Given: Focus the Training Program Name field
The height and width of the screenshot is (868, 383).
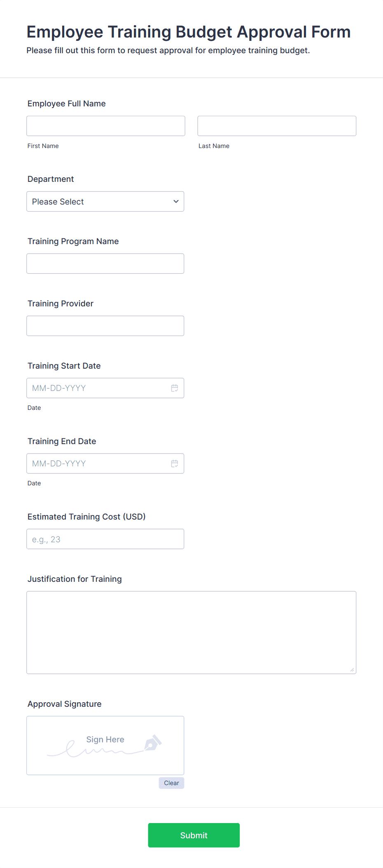Looking at the screenshot, I should click(105, 263).
